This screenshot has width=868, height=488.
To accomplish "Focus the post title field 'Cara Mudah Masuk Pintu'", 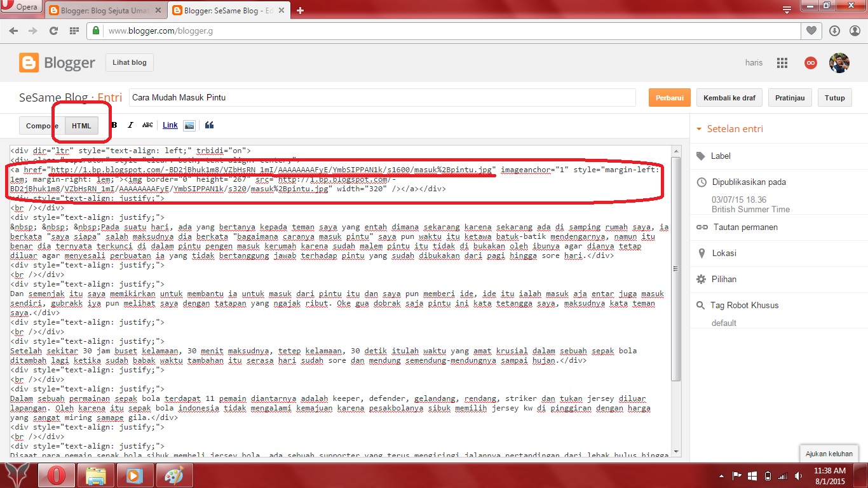I will pos(383,98).
